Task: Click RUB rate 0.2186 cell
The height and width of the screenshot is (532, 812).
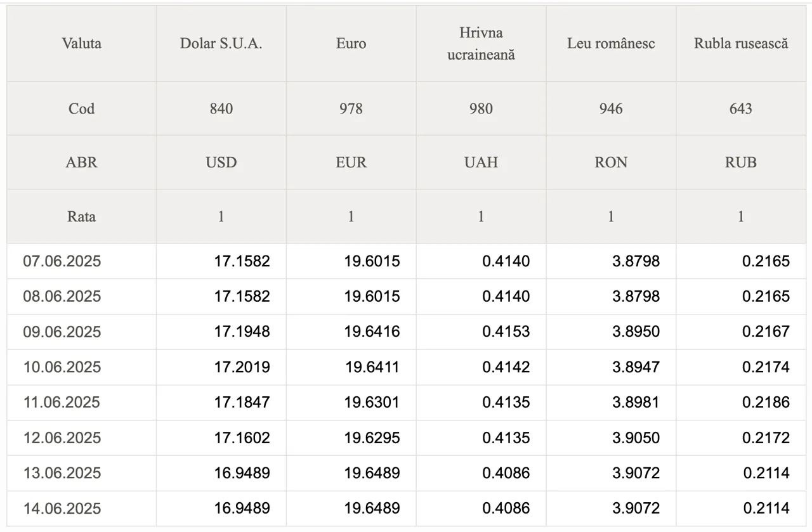Action: pyautogui.click(x=741, y=403)
